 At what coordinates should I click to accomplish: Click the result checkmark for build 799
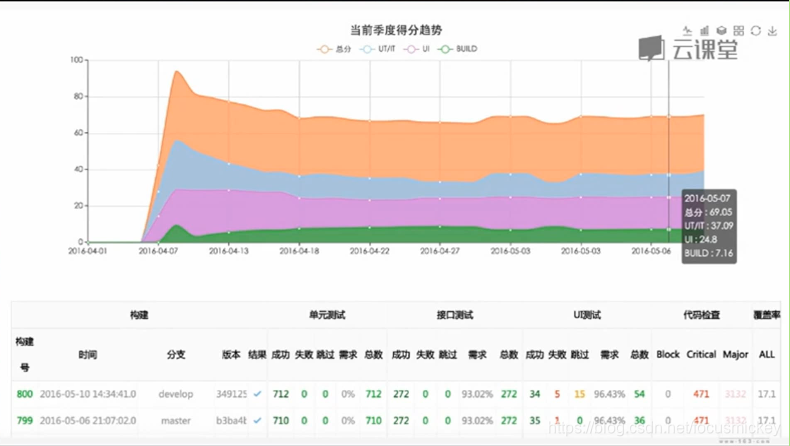257,420
